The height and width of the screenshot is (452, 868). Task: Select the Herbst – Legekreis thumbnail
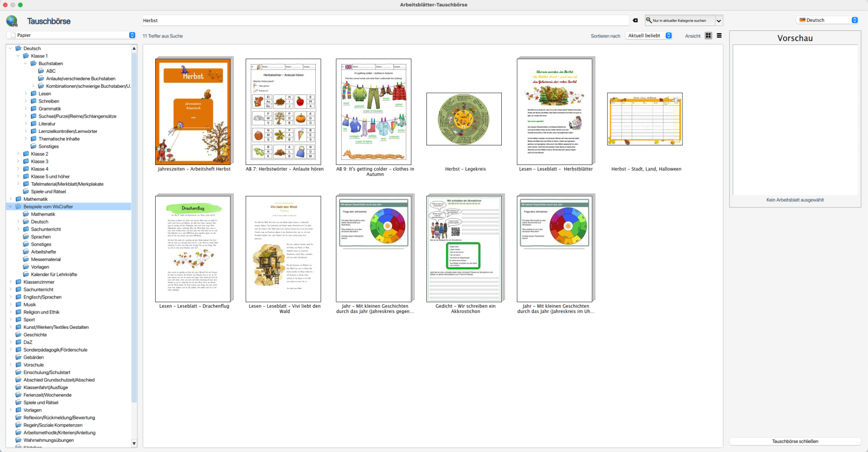pos(464,119)
